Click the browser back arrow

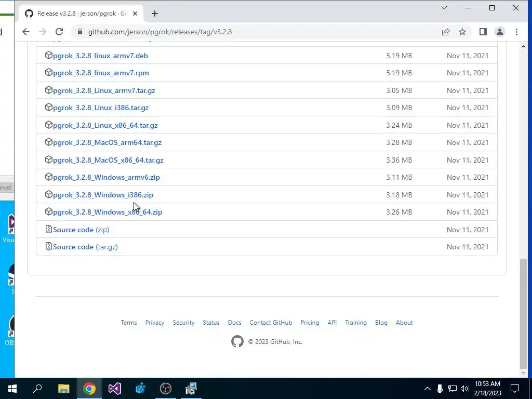26,32
